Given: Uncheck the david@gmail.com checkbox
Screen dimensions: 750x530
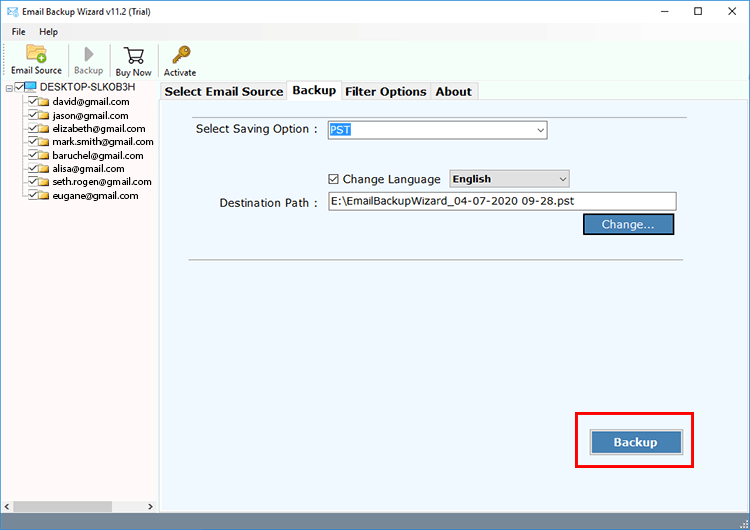Looking at the screenshot, I should pyautogui.click(x=33, y=101).
